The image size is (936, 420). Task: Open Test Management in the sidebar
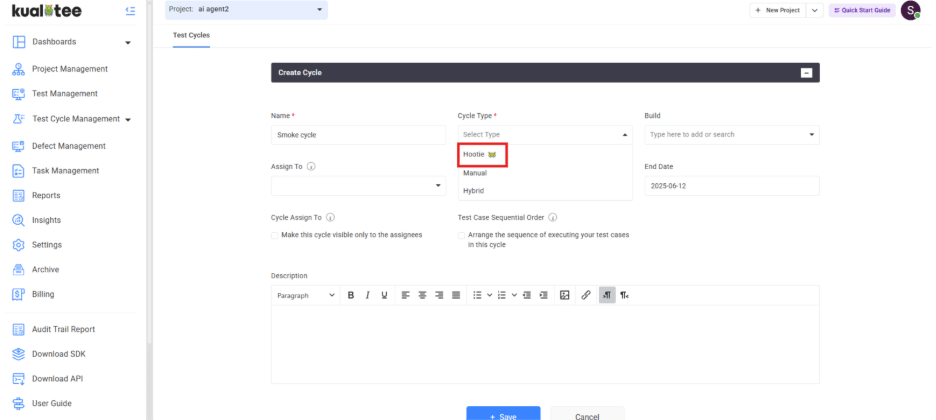(64, 94)
